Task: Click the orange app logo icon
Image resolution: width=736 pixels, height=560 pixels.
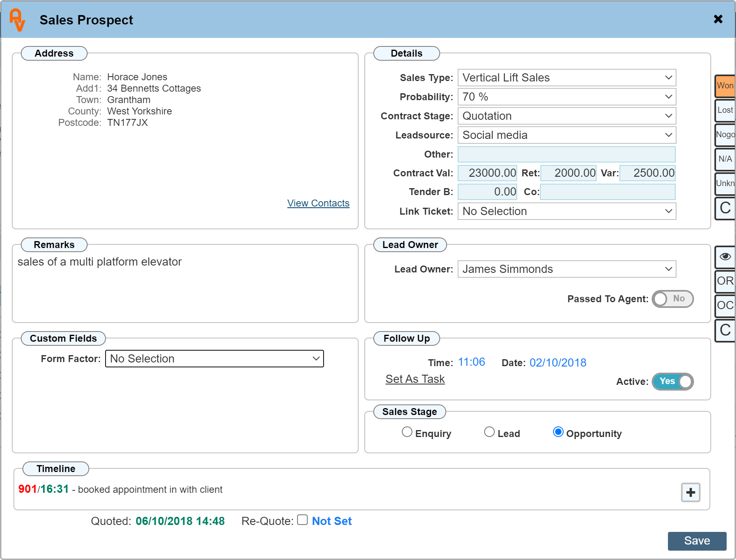Action: tap(17, 20)
